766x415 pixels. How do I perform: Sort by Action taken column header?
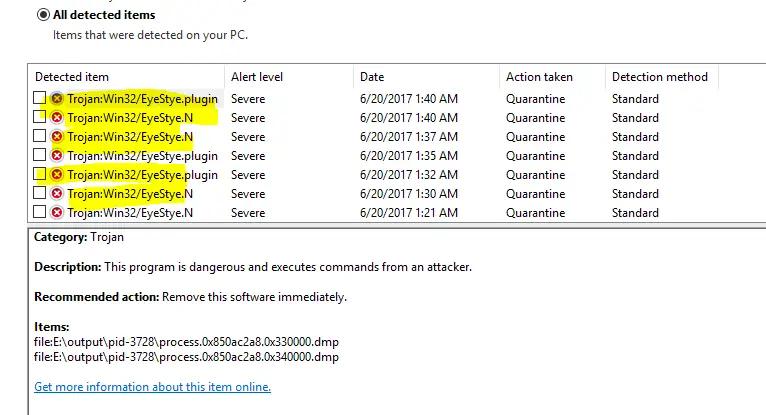tap(539, 77)
